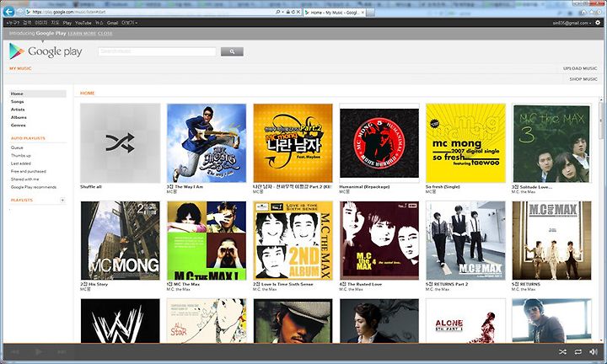Click the next track button in player
The width and height of the screenshot is (607, 364).
pyautogui.click(x=62, y=351)
